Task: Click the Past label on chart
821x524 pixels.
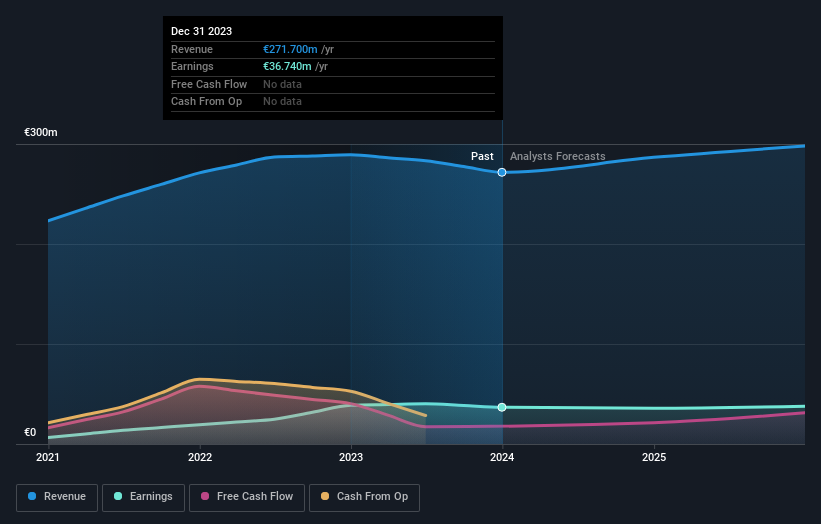Action: 482,157
